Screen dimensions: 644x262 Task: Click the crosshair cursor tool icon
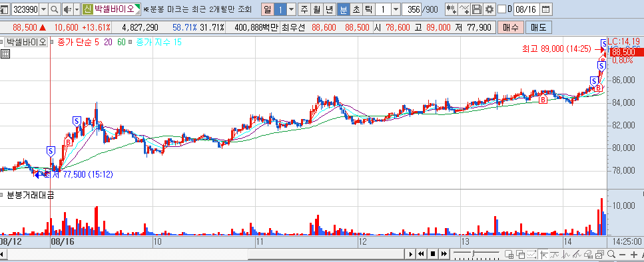tap(543, 254)
